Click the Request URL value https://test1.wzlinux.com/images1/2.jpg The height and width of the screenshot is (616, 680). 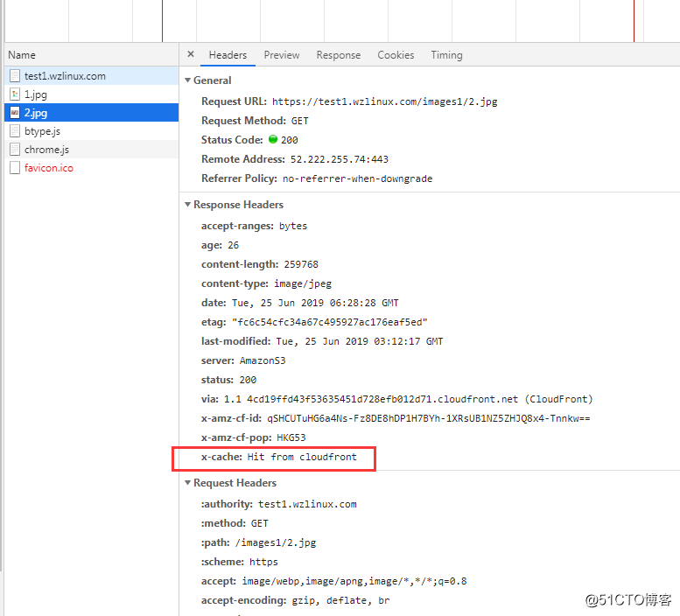385,101
